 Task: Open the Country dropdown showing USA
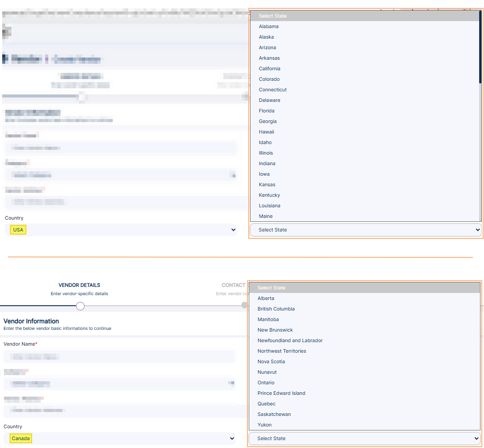pyautogui.click(x=121, y=230)
